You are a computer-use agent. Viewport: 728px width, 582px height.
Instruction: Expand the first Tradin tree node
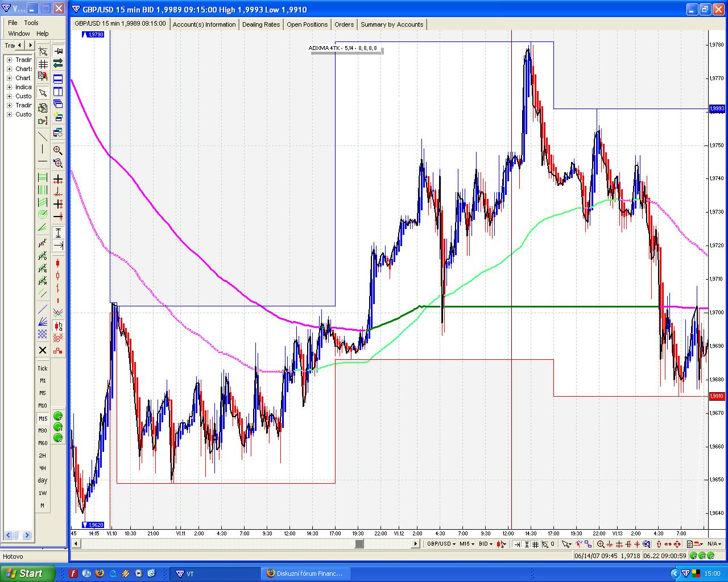coord(9,60)
